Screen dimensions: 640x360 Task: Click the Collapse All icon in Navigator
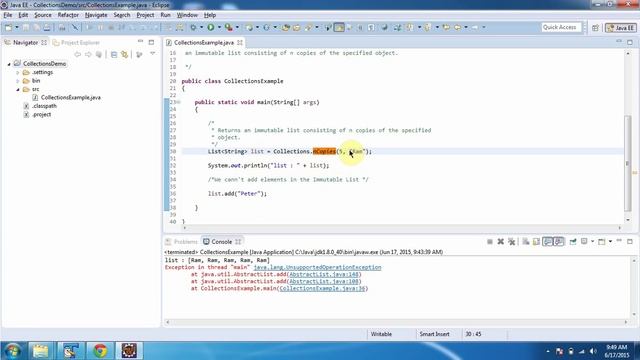pyautogui.click(x=114, y=54)
